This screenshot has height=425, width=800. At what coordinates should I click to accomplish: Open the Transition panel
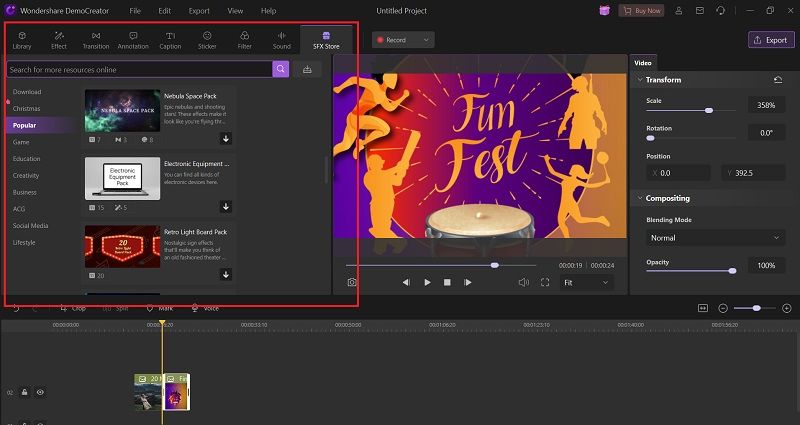click(96, 40)
